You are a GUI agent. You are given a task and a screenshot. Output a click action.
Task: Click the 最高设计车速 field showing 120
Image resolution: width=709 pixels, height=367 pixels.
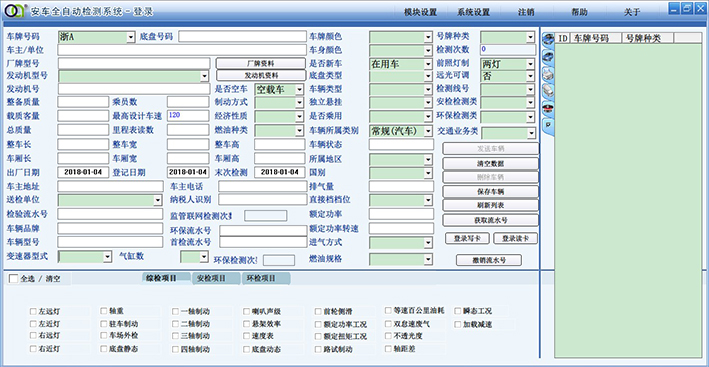pyautogui.click(x=188, y=116)
